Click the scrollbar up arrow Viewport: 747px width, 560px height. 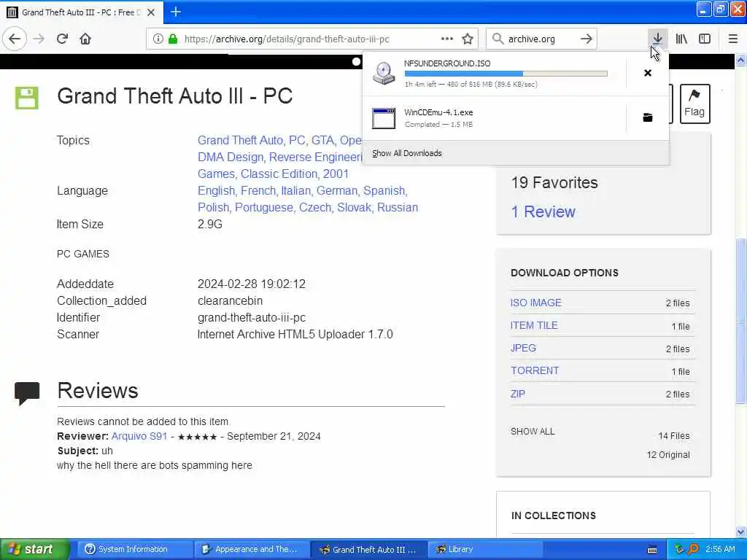coord(741,61)
